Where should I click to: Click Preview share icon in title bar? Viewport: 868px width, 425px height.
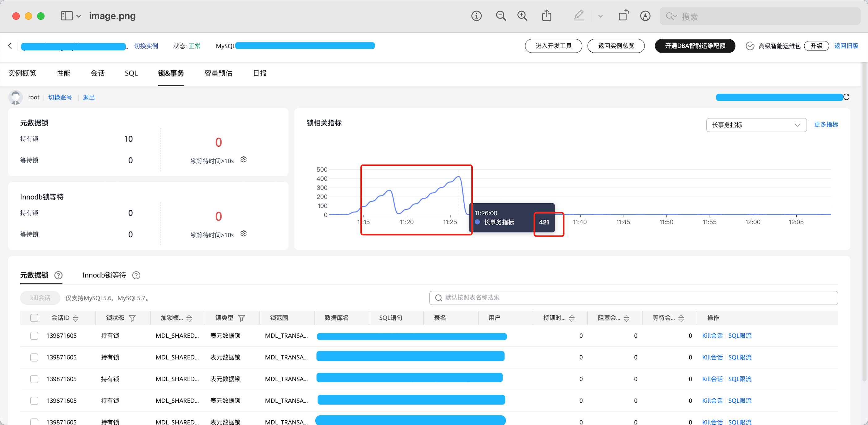(547, 16)
